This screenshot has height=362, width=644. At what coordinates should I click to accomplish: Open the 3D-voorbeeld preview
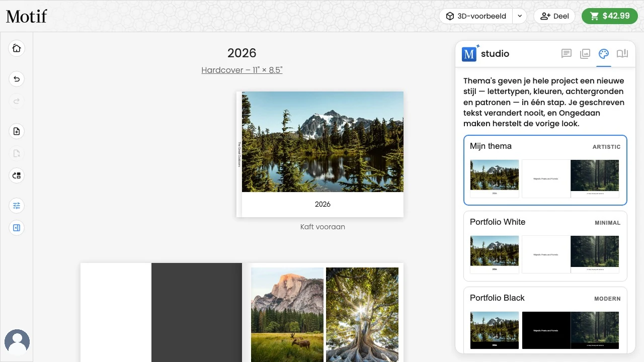(476, 16)
